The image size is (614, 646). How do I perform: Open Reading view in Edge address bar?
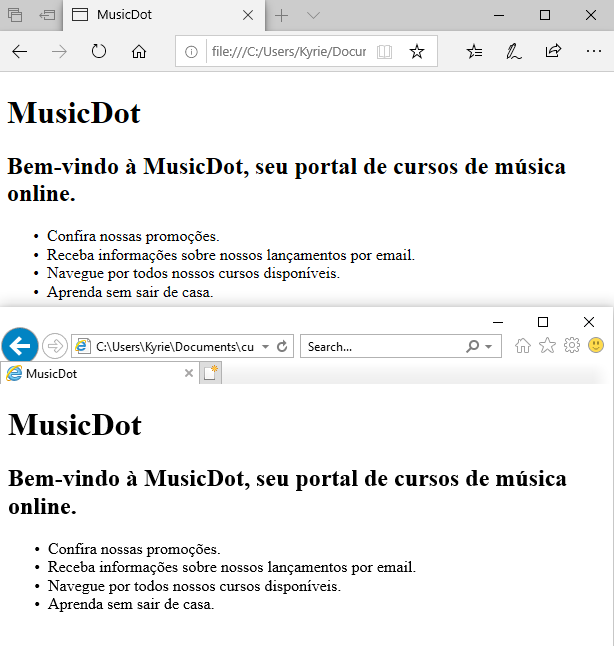[x=384, y=52]
